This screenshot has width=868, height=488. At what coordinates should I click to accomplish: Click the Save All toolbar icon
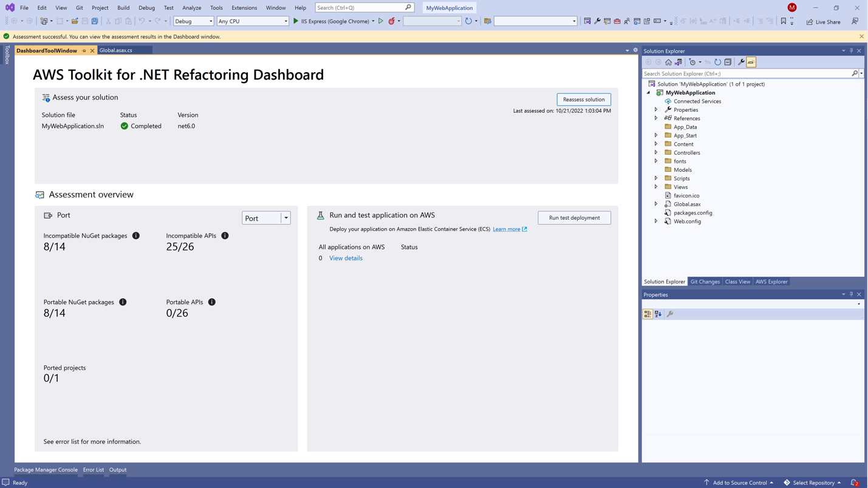(x=95, y=21)
